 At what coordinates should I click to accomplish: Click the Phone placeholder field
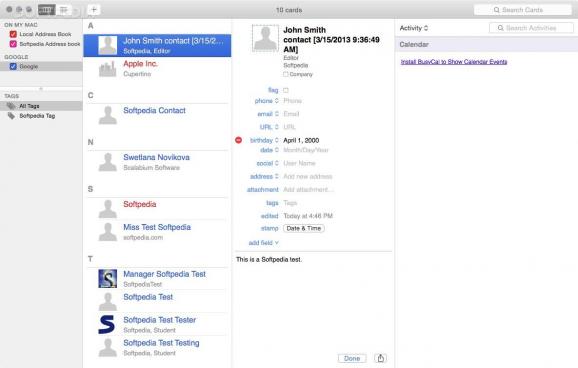pyautogui.click(x=292, y=101)
